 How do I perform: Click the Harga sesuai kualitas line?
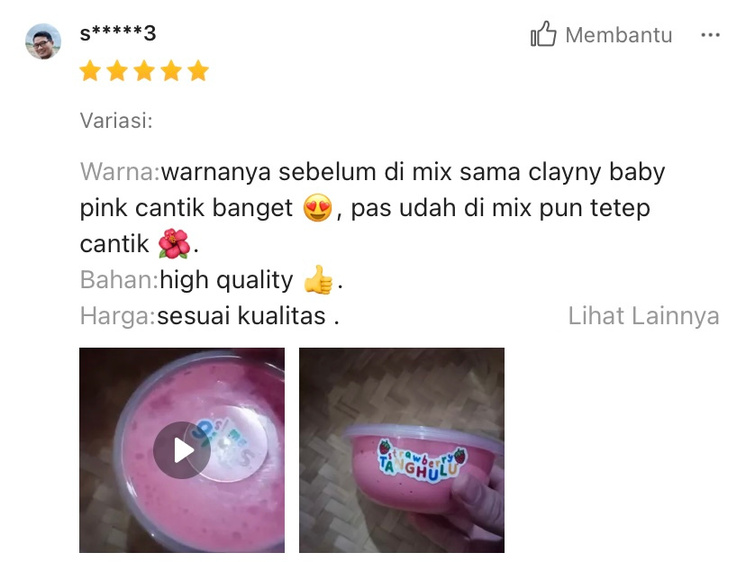(209, 316)
